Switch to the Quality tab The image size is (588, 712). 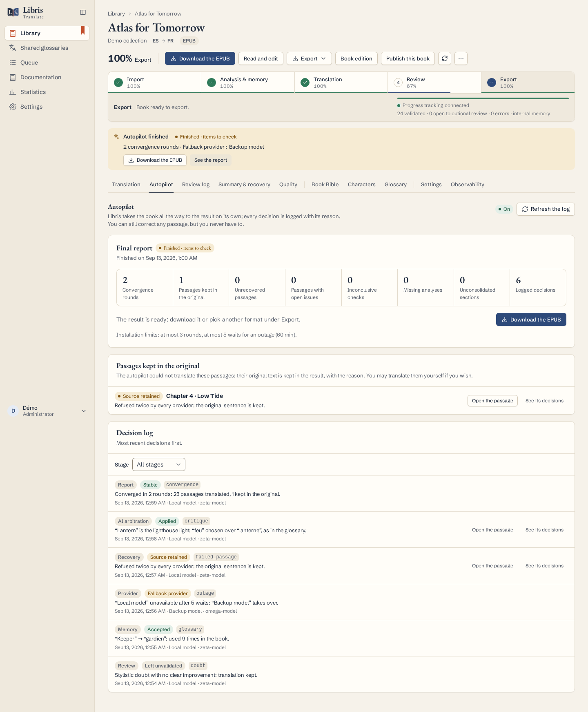tap(288, 185)
